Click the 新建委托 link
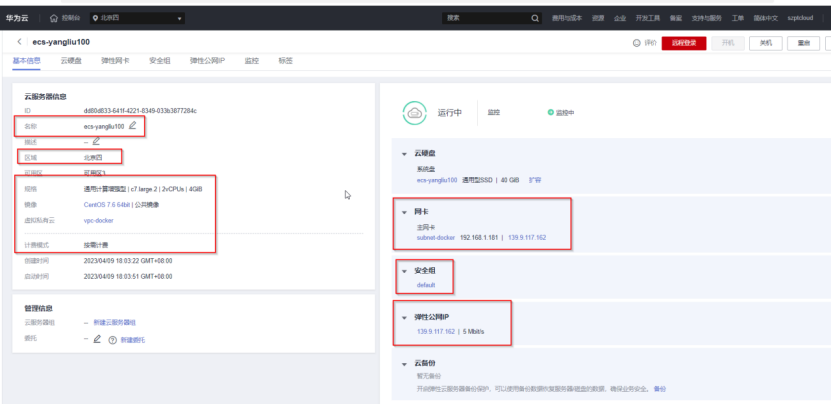 click(132, 340)
